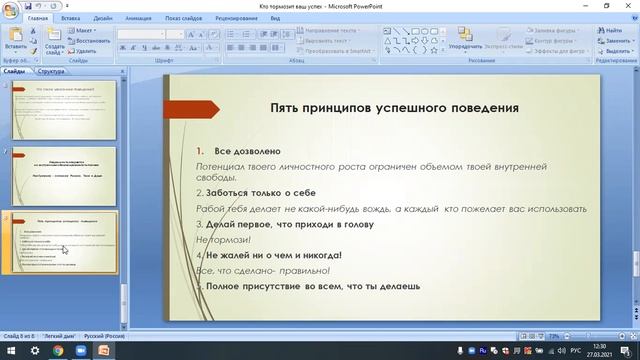Choose the five-point star shape
This screenshot has height=360, width=640.
pyautogui.click(x=434, y=50)
